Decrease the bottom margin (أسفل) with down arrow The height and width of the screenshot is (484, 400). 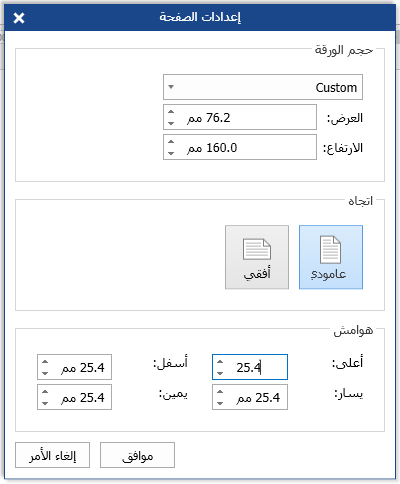[x=45, y=373]
